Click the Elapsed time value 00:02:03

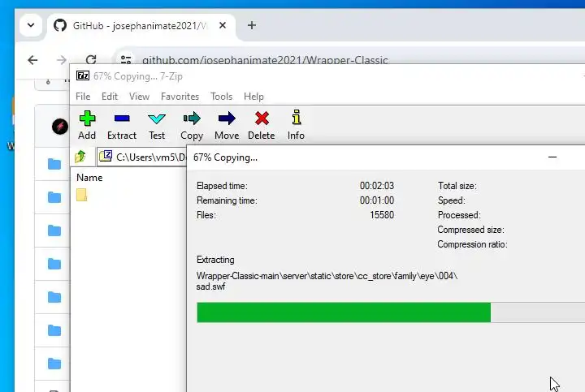377,186
